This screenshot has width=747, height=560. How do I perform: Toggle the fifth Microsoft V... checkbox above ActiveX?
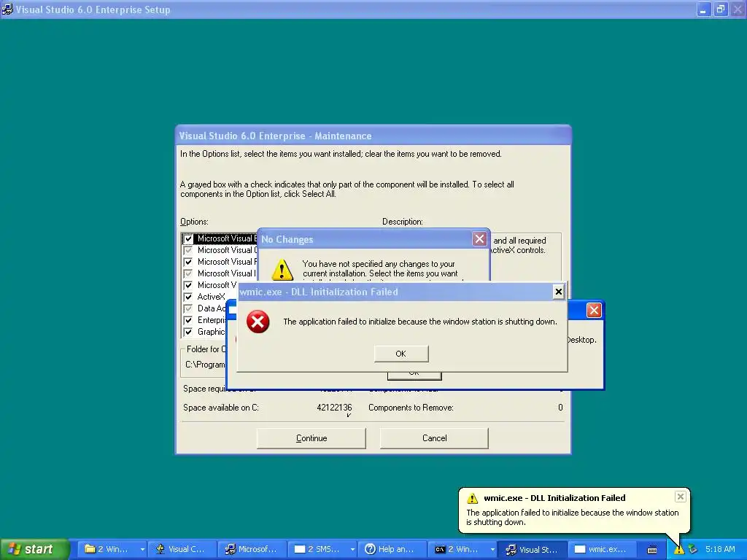(x=188, y=285)
